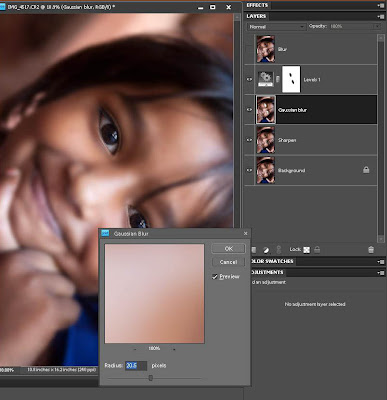Screen dimensions: 387x400
Task: Close the Gaussian Blur dialog
Action: point(246,233)
